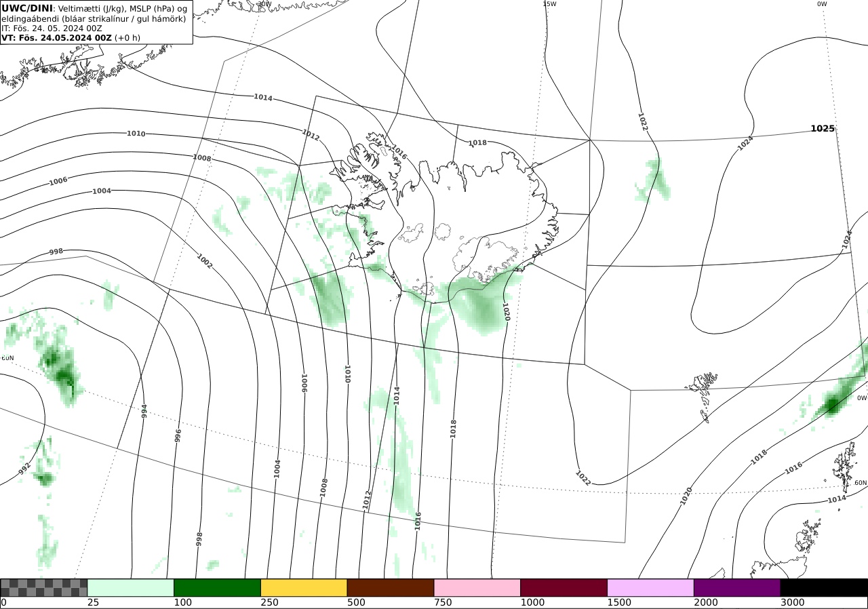
Task: Click the gray checkered 0–25 legend swatch
Action: 44,587
